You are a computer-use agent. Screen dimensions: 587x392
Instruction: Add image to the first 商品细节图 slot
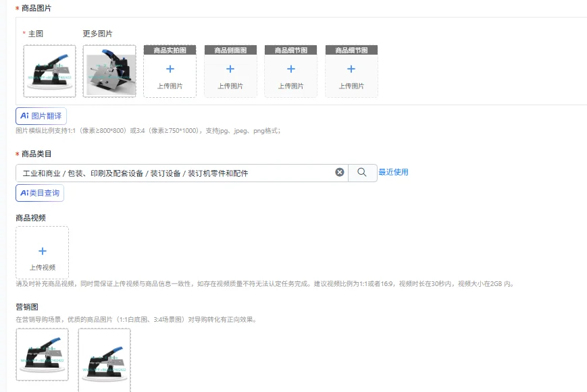click(291, 72)
